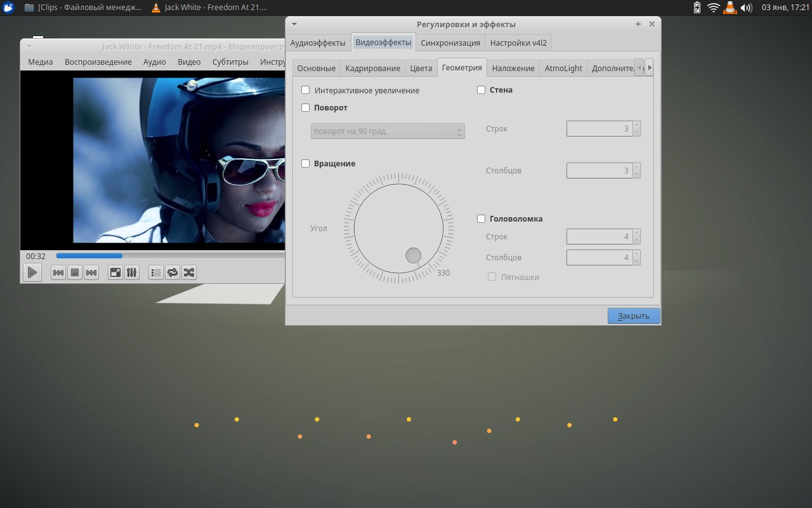Jump to previous track in VLC
812x508 pixels.
58,272
